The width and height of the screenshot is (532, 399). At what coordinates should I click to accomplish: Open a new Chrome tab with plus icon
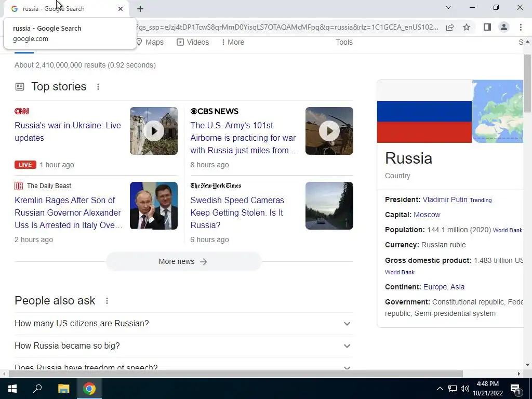(140, 9)
